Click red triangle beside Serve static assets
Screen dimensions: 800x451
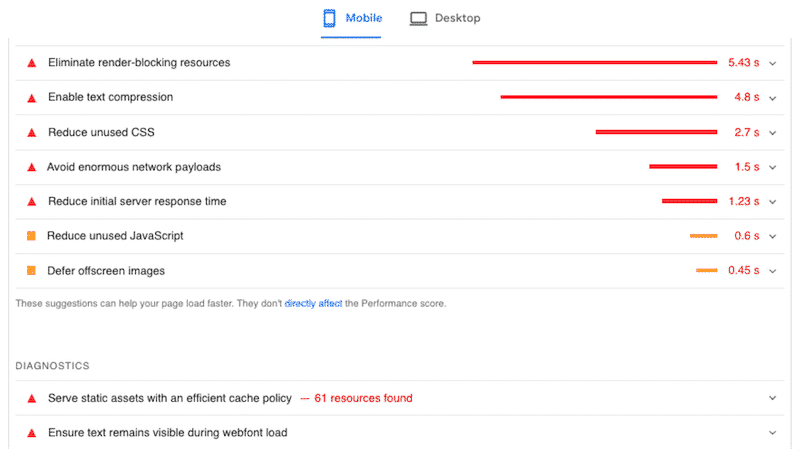point(31,398)
